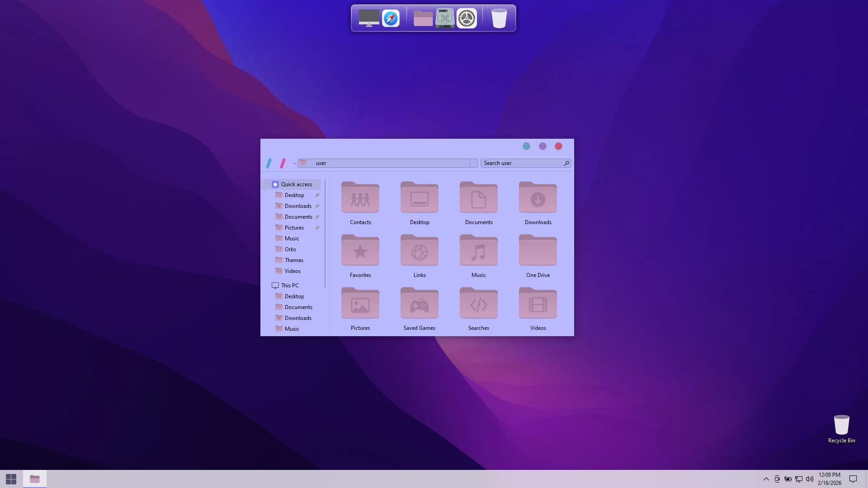Open the Favorites star folder
The width and height of the screenshot is (868, 488).
click(360, 251)
